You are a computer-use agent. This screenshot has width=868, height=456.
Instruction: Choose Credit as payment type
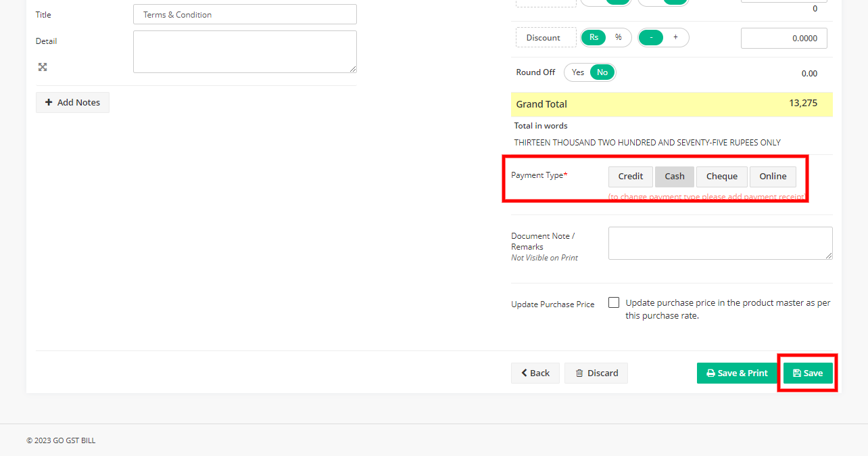coord(630,177)
